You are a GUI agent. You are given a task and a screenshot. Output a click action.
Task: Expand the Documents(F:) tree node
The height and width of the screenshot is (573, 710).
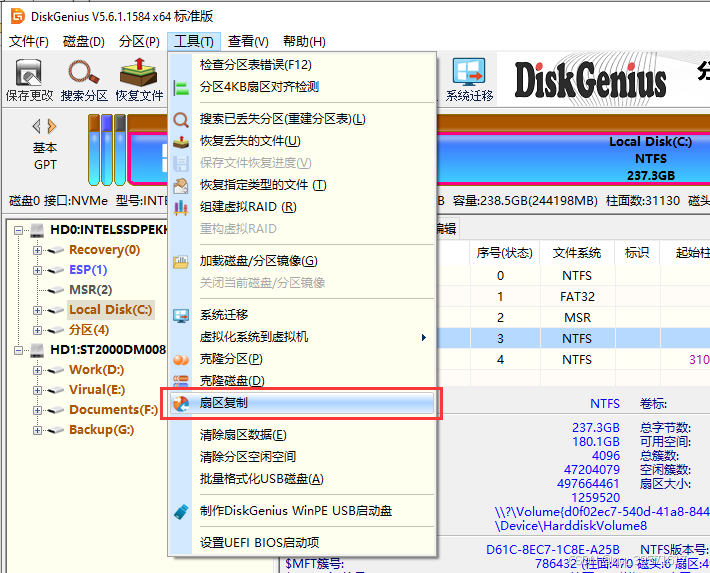click(x=38, y=410)
